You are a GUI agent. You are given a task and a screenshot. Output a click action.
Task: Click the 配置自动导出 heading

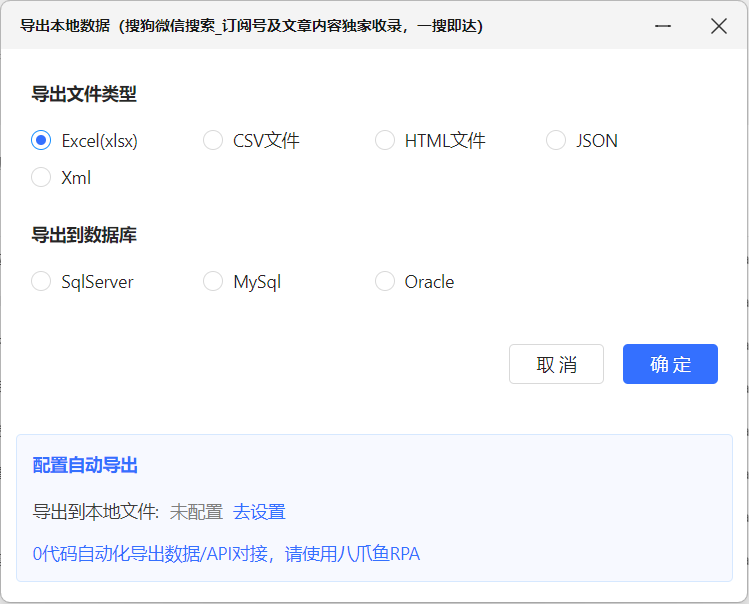tap(85, 465)
